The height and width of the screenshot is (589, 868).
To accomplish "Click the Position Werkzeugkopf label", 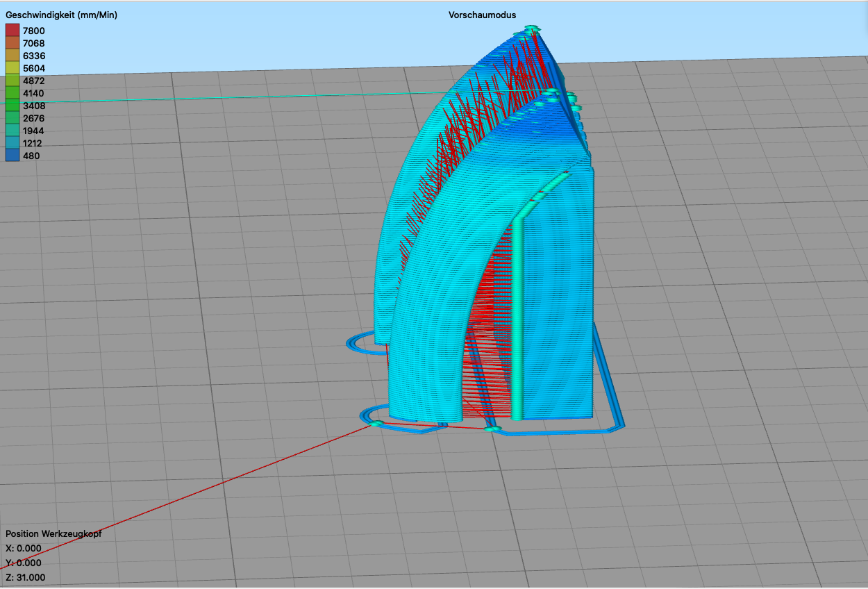I will 53,533.
